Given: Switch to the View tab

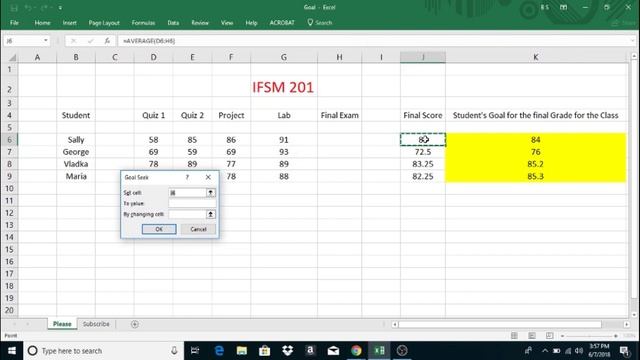Looking at the screenshot, I should click(x=227, y=23).
